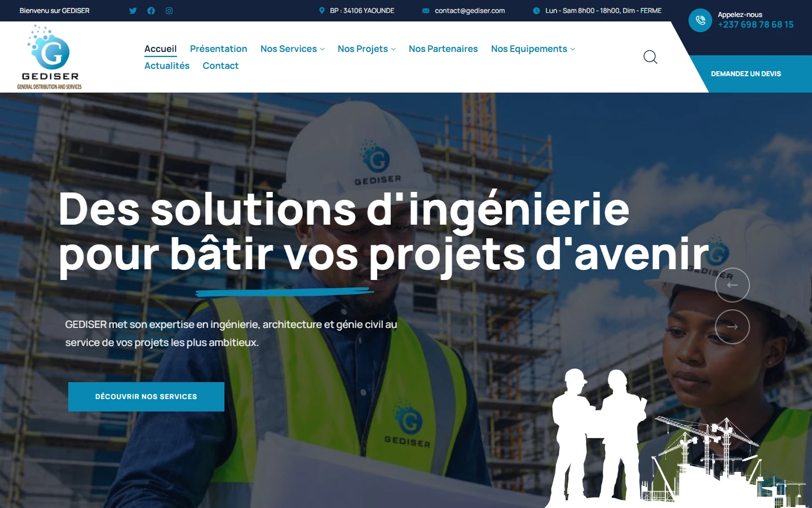The image size is (812, 508).
Task: Click the envelope email icon
Action: [426, 11]
